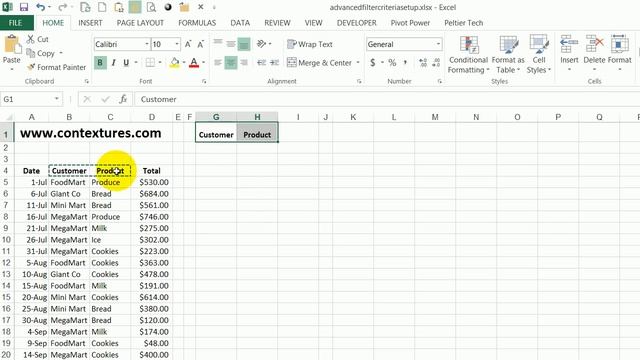Select cell H1 Product
640x360 pixels.
click(x=257, y=132)
